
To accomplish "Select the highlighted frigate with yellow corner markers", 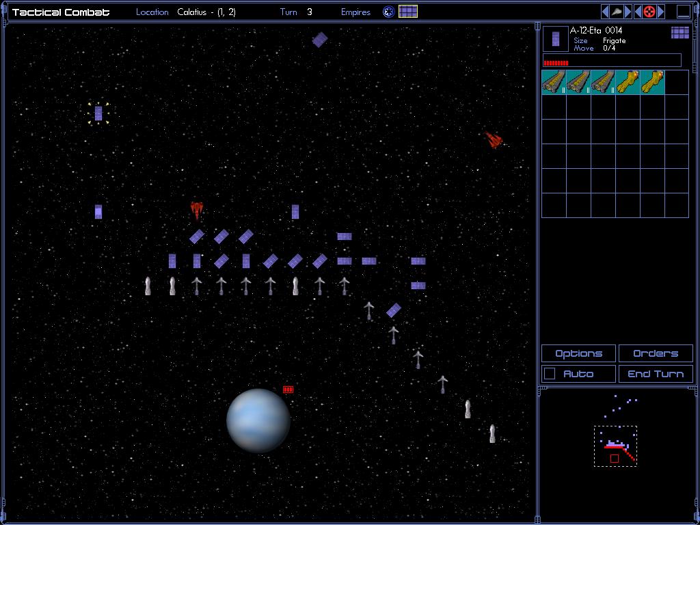I will coord(98,113).
